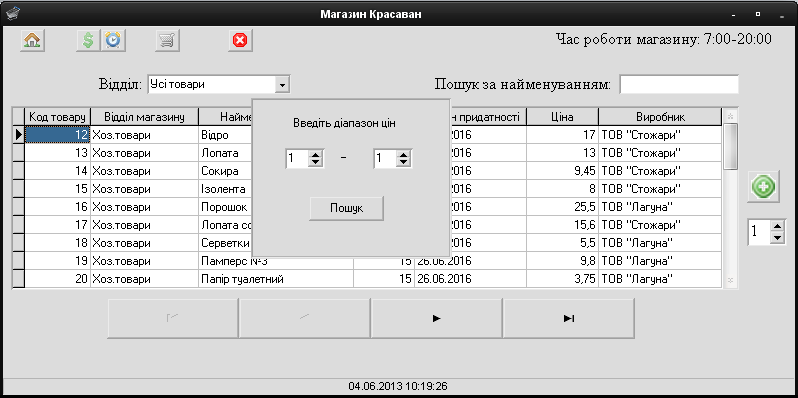Add item with green plus button

pos(763,187)
